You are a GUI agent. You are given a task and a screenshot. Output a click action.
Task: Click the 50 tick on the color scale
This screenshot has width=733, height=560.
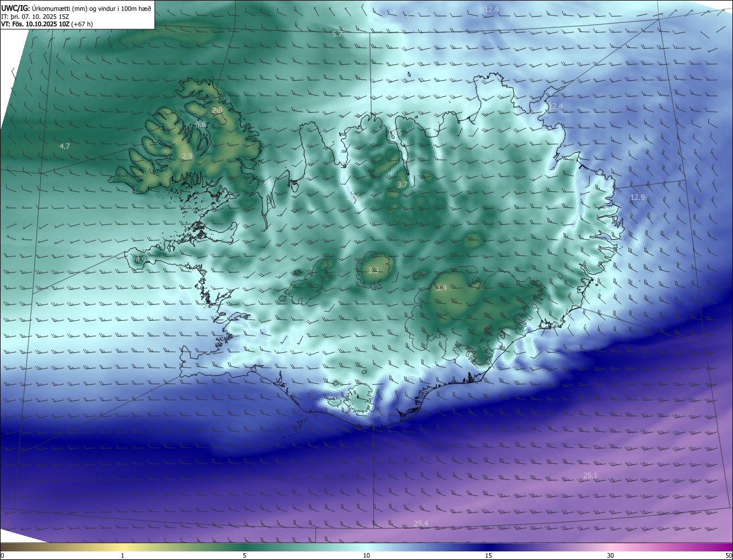[x=728, y=555]
